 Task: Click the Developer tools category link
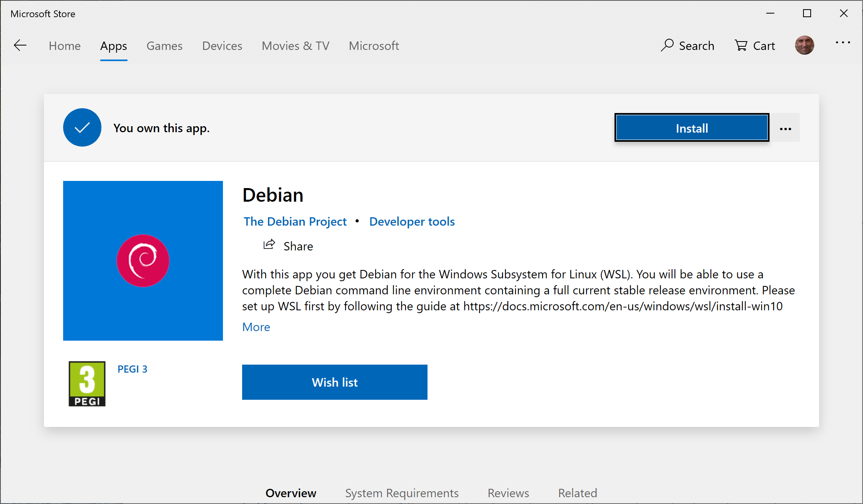coord(412,221)
